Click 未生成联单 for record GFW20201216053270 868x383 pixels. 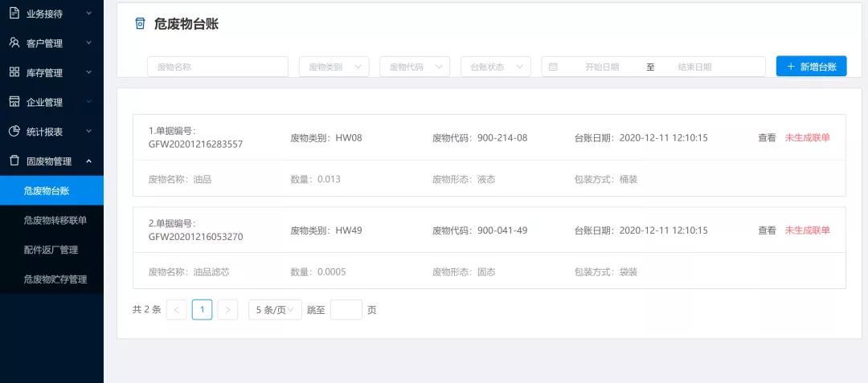(x=807, y=230)
